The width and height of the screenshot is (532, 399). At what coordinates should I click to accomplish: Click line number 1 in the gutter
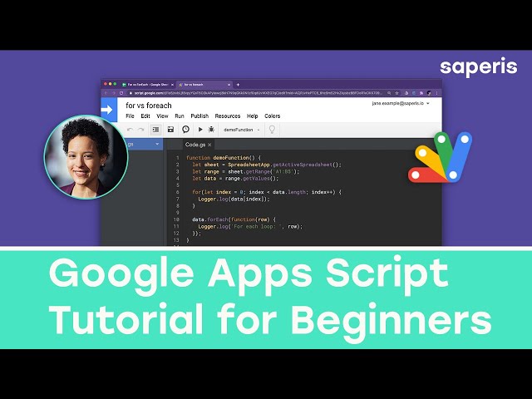point(177,158)
